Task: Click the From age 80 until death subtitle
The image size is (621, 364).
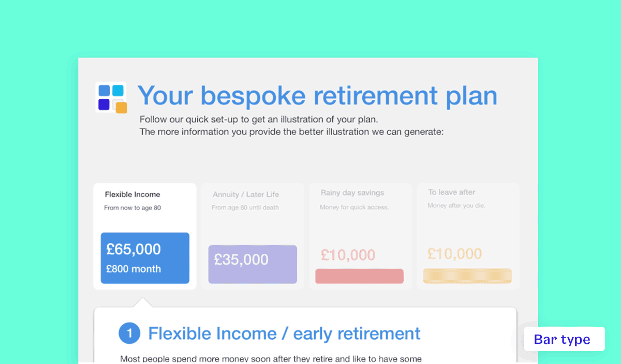Action: [245, 207]
